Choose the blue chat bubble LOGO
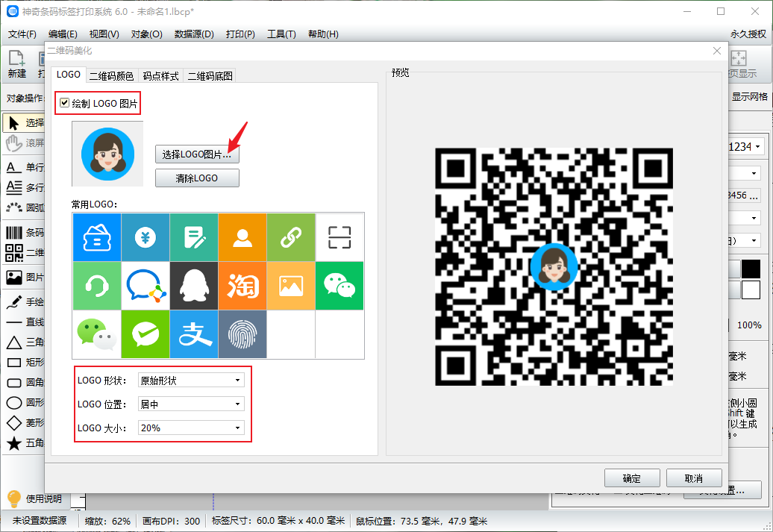Viewport: 773px width, 532px height. (x=145, y=286)
